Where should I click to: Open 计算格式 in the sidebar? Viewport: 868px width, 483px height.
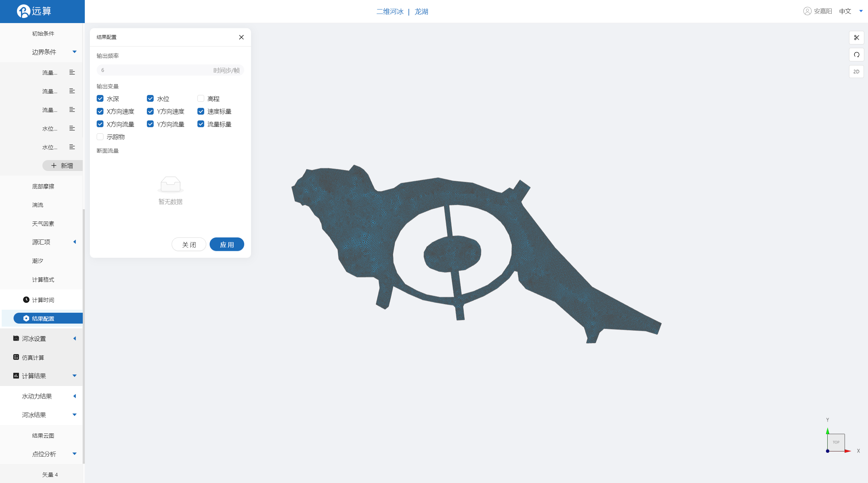pos(43,279)
